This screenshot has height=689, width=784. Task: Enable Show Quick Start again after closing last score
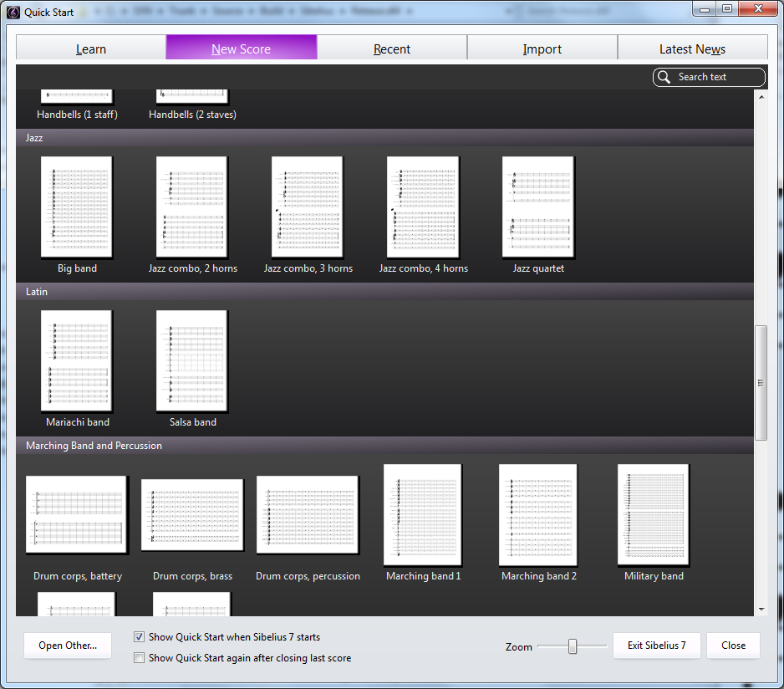(x=140, y=658)
